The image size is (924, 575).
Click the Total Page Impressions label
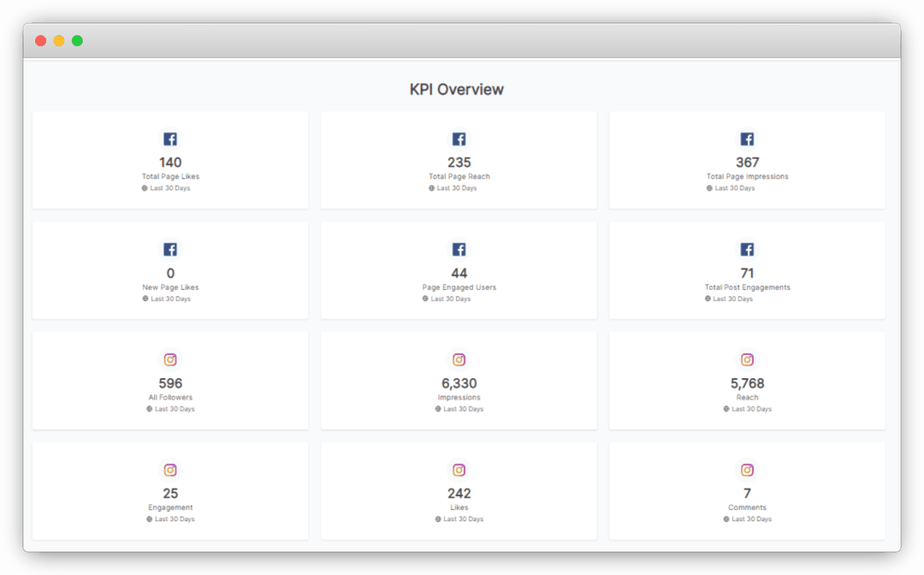tap(747, 176)
